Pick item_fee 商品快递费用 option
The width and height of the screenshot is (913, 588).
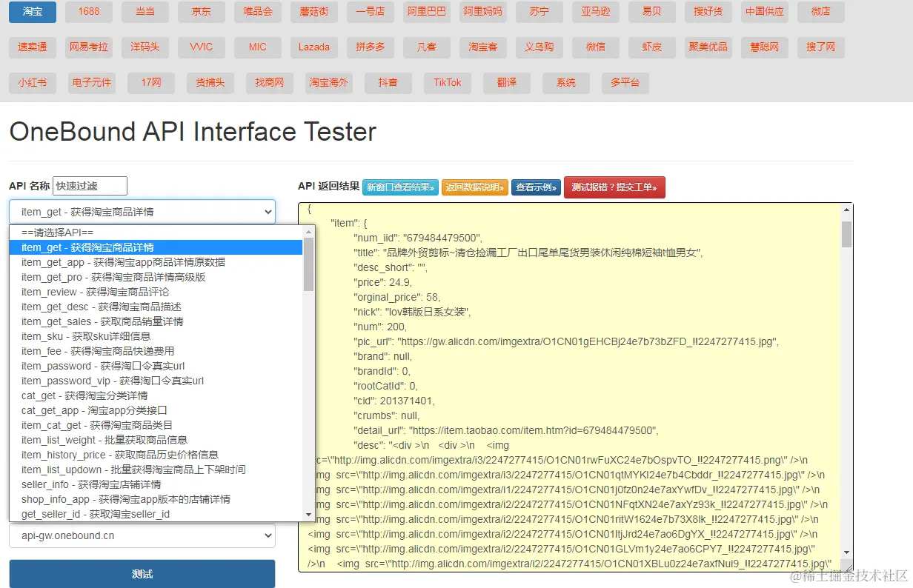[156, 351]
